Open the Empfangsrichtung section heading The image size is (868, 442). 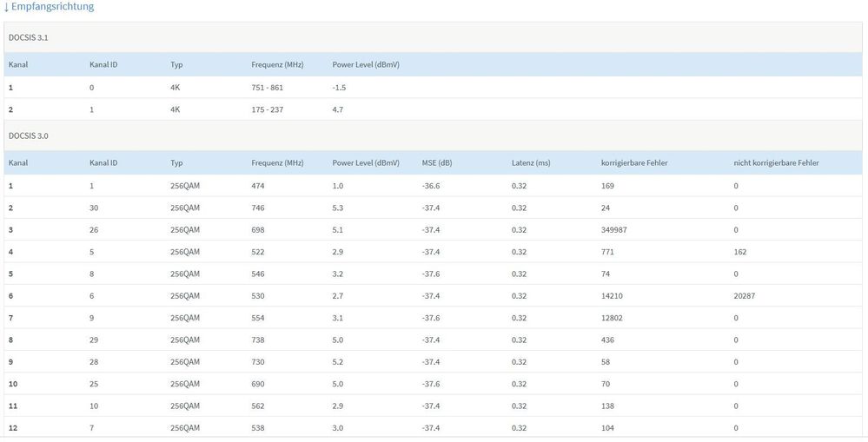pos(49,7)
